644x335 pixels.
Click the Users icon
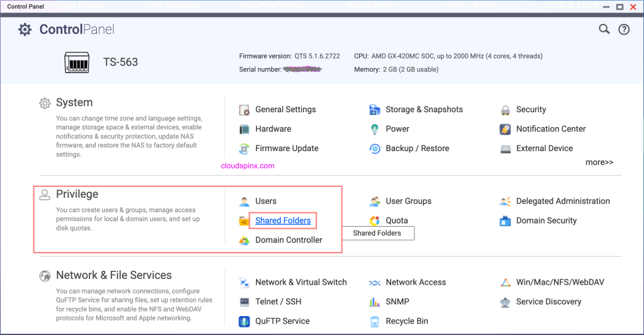click(x=244, y=202)
